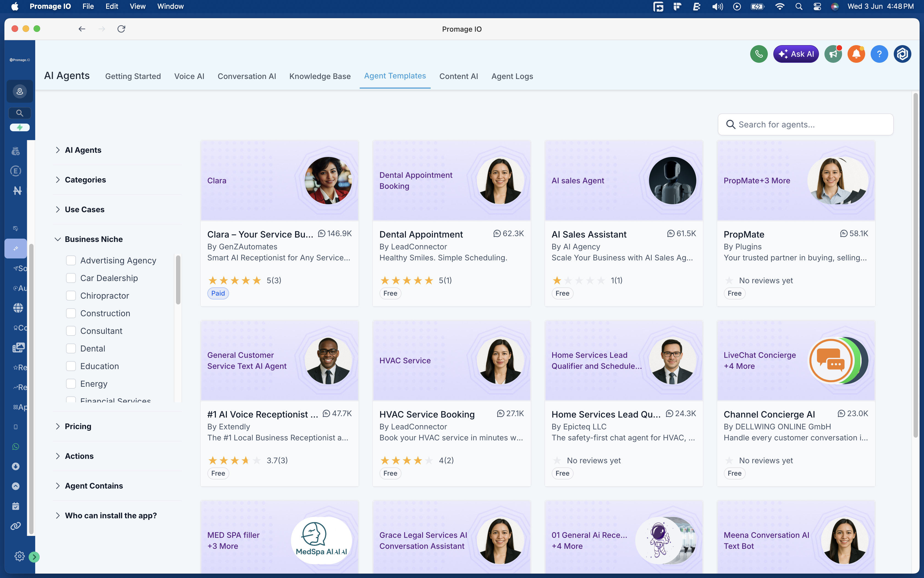
Task: Click the sidebar chain link icon
Action: (x=16, y=526)
